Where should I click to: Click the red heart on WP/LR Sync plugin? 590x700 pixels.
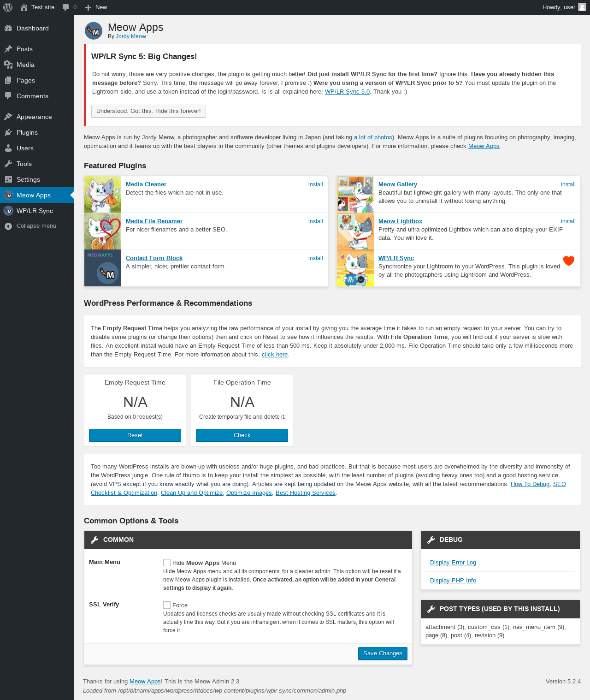point(569,261)
